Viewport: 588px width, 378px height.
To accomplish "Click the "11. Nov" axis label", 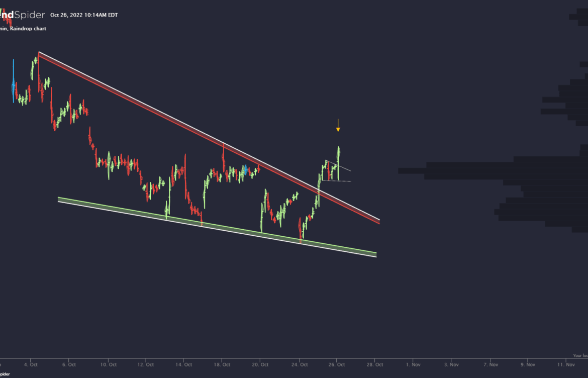I will 566,364.
